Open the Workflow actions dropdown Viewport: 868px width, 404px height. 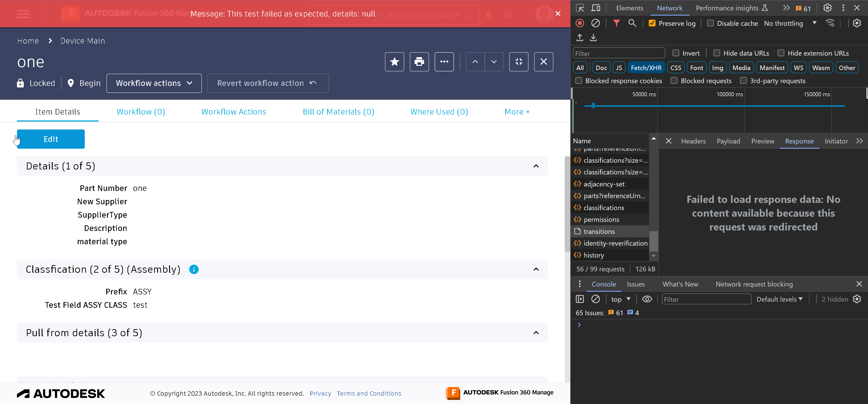click(154, 83)
